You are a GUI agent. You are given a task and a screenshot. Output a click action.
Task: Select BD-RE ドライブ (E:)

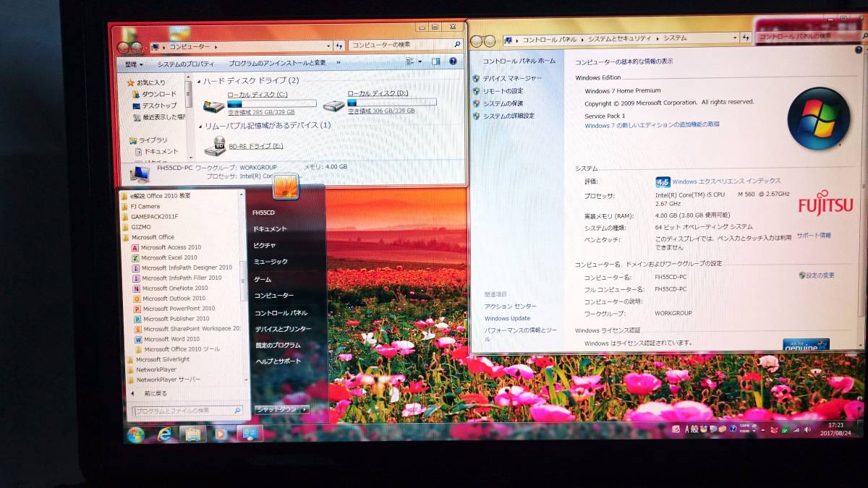tap(244, 146)
